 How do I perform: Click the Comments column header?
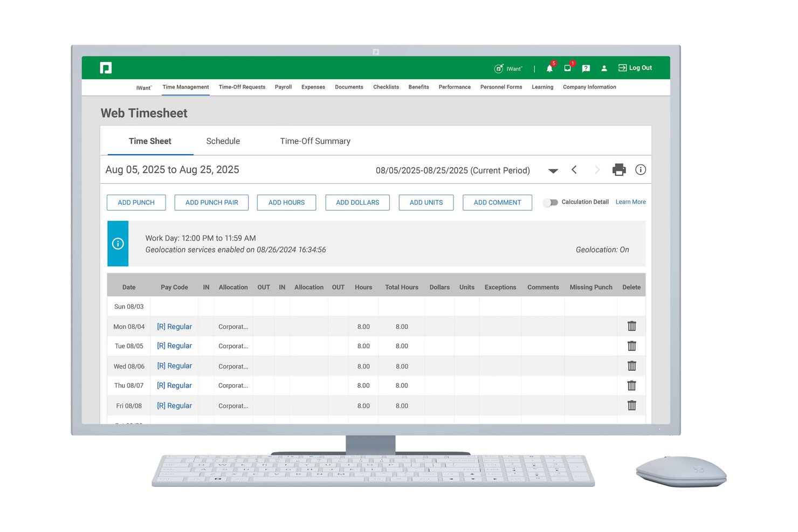(543, 287)
